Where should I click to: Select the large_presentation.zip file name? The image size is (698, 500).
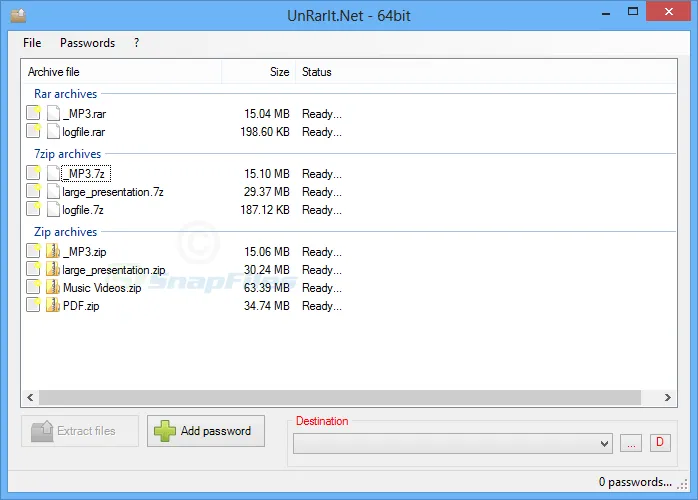coord(114,270)
